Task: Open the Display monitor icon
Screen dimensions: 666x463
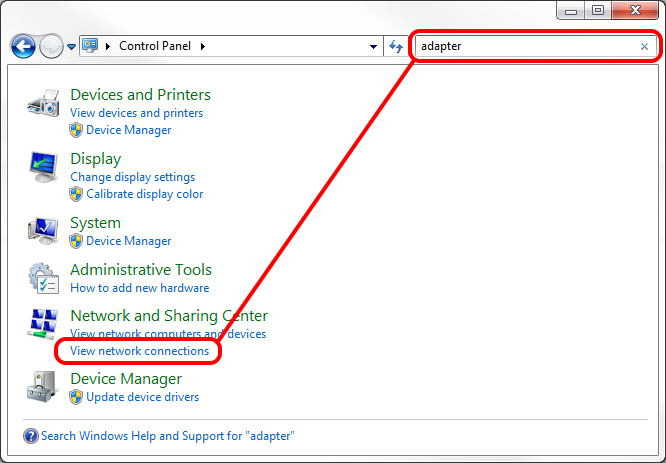Action: point(43,167)
